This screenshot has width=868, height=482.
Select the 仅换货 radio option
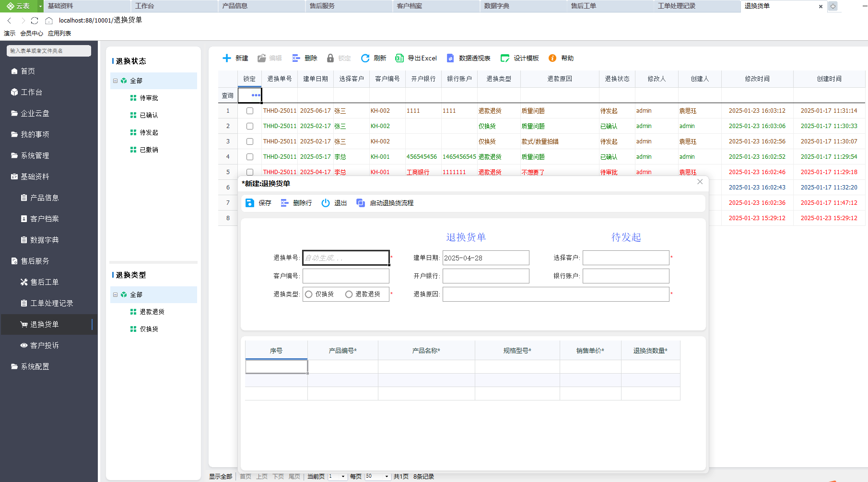pyautogui.click(x=309, y=294)
